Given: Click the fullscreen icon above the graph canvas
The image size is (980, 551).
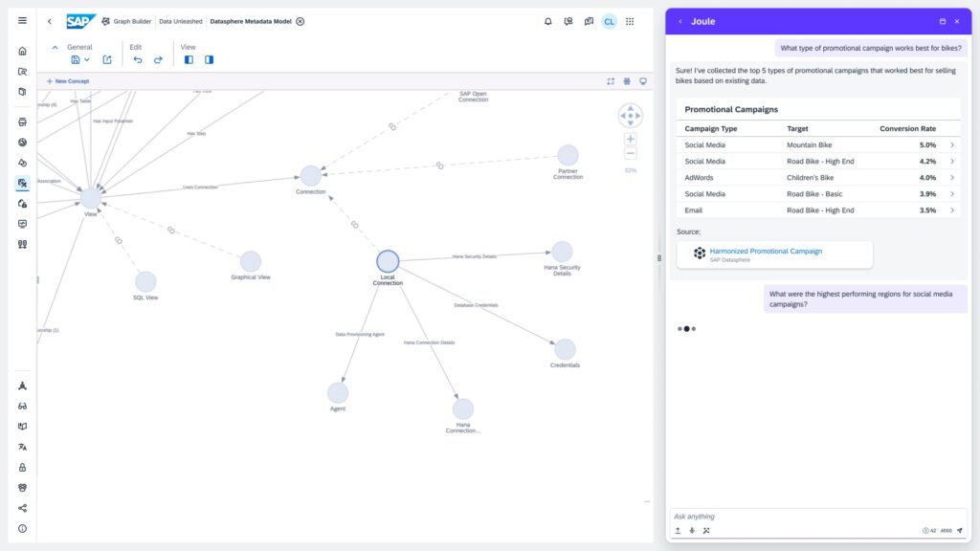Looking at the screenshot, I should (611, 81).
